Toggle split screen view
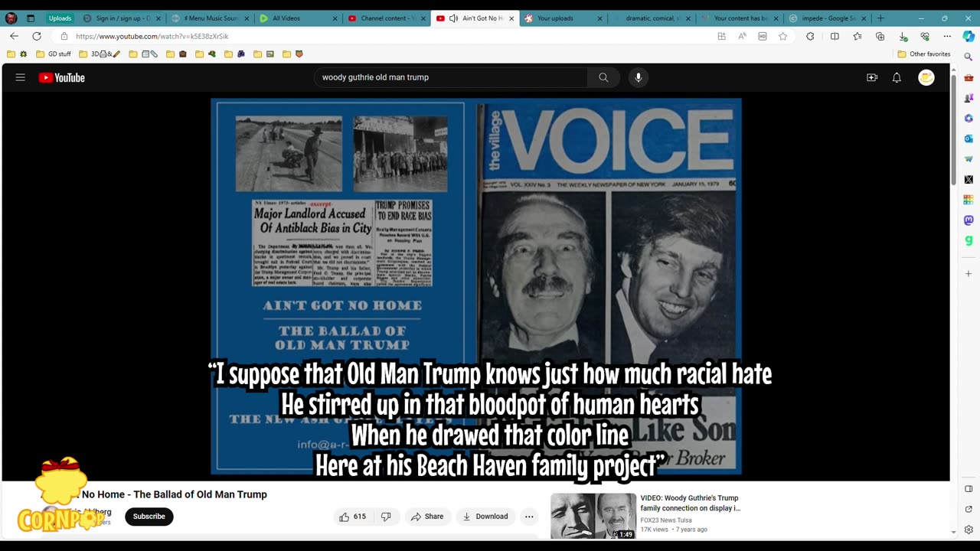This screenshot has height=551, width=980. 835,36
